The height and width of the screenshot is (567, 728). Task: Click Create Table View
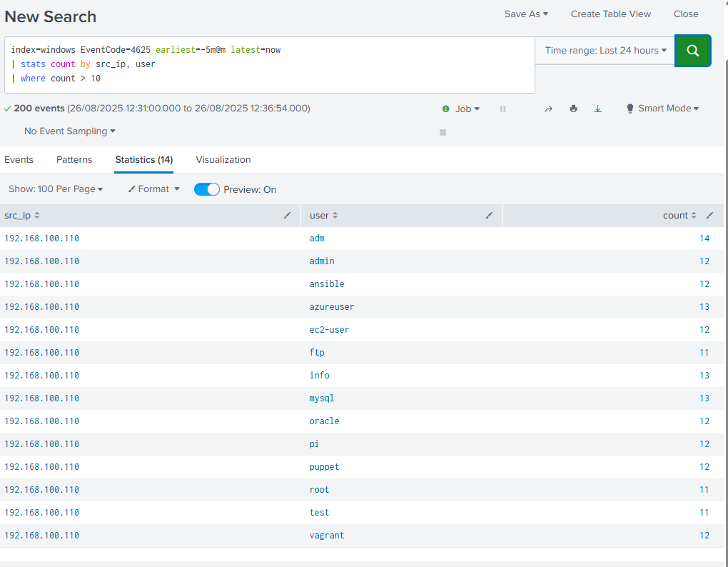tap(610, 14)
